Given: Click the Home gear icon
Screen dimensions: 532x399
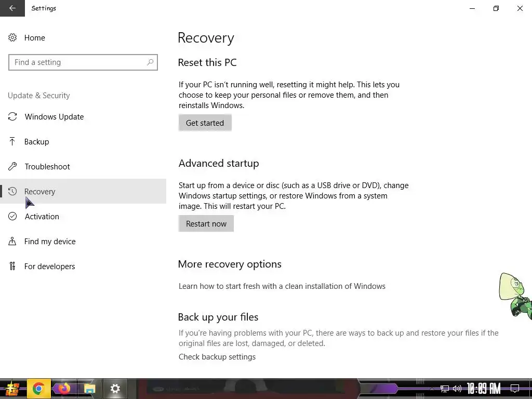Looking at the screenshot, I should point(12,37).
